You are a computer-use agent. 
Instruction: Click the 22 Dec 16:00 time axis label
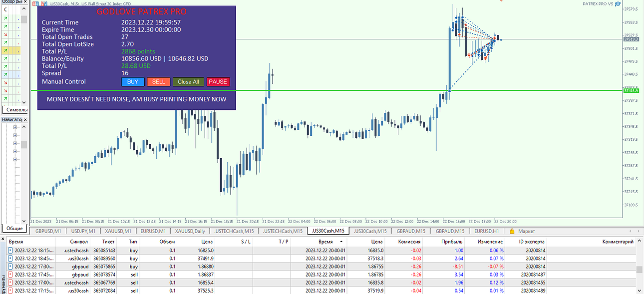(x=454, y=221)
